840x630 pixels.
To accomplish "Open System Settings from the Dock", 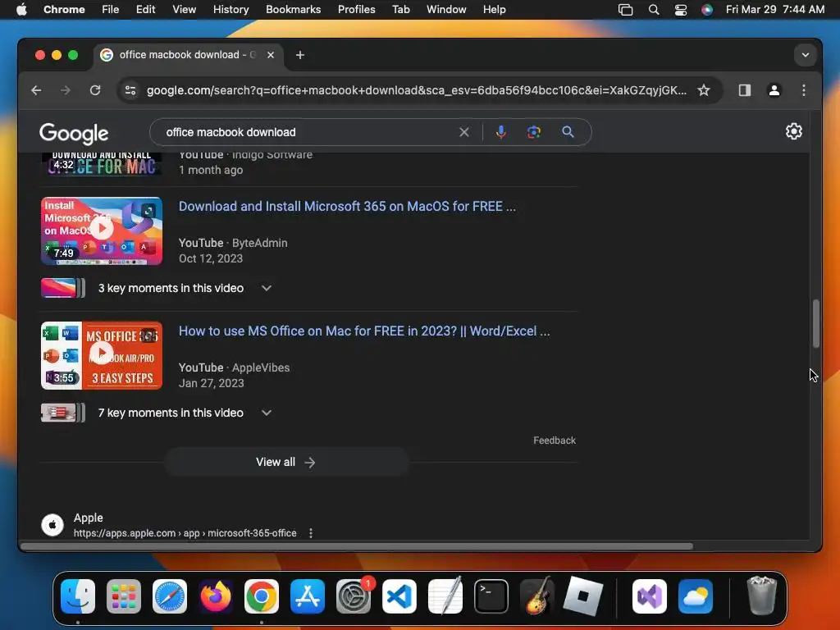I will click(354, 596).
